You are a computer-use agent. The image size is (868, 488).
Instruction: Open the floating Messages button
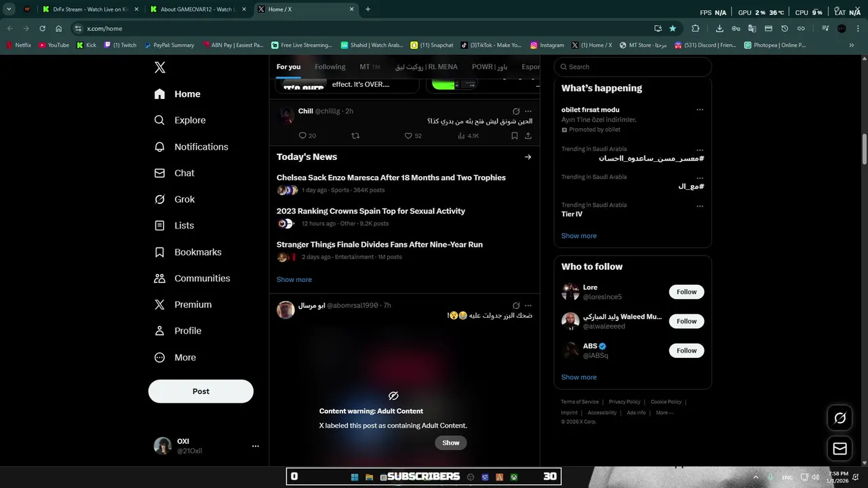point(840,448)
